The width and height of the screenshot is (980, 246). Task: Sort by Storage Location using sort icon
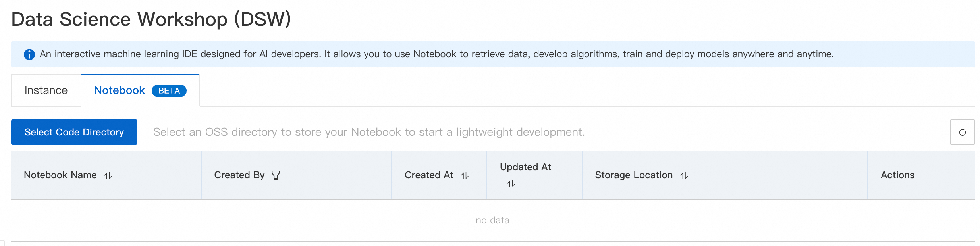684,175
